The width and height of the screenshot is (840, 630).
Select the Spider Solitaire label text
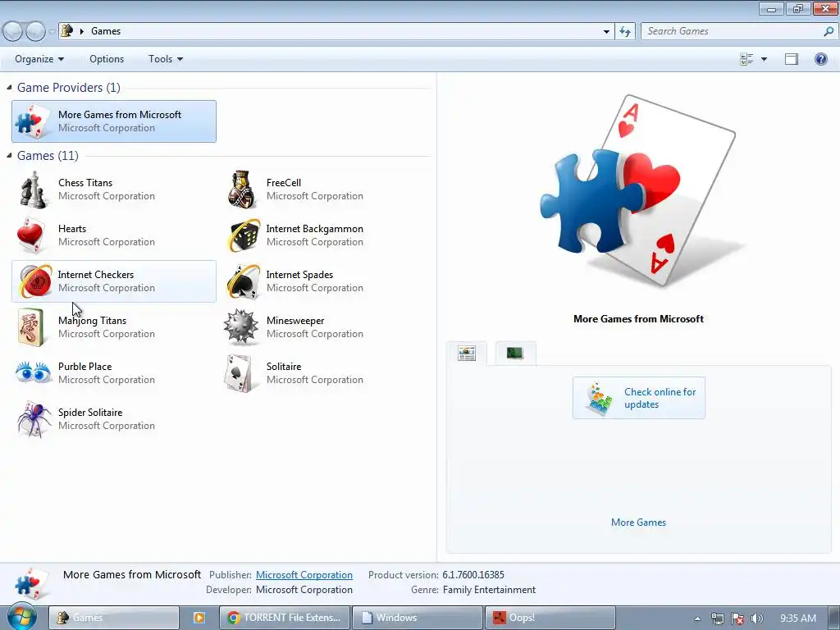(x=90, y=413)
